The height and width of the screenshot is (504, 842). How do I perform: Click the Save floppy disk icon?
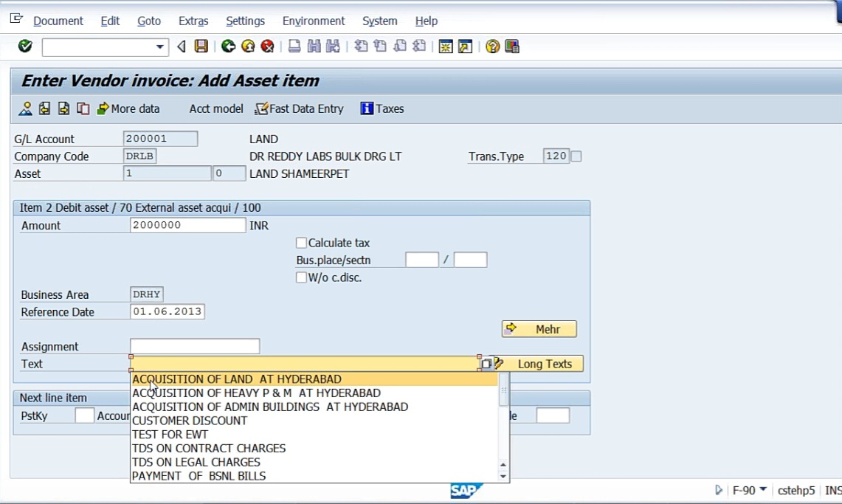[201, 46]
